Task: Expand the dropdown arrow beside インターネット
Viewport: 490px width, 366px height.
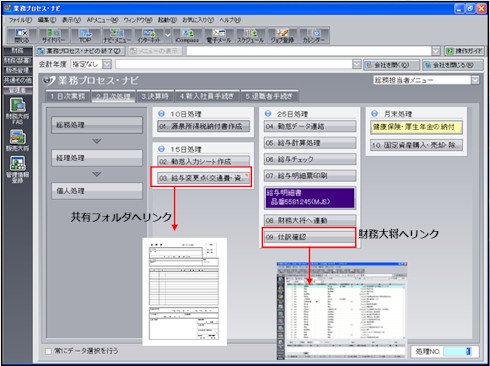Action: click(168, 35)
